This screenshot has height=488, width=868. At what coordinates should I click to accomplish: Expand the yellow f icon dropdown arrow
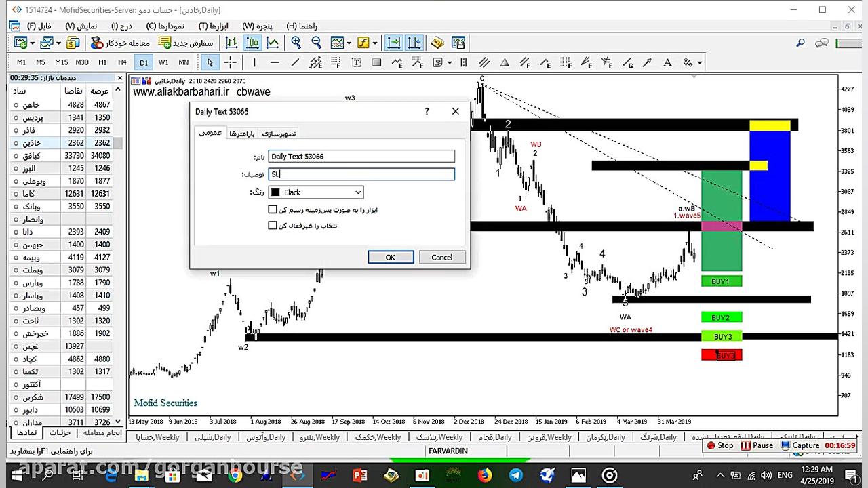click(376, 43)
